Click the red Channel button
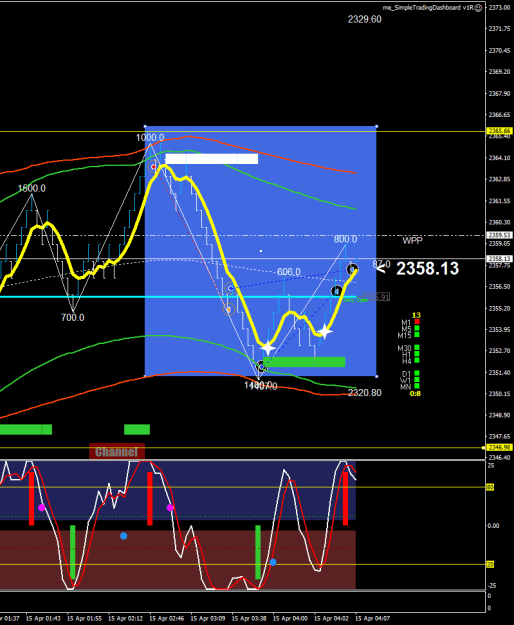This screenshot has height=625, width=514. pyautogui.click(x=117, y=452)
